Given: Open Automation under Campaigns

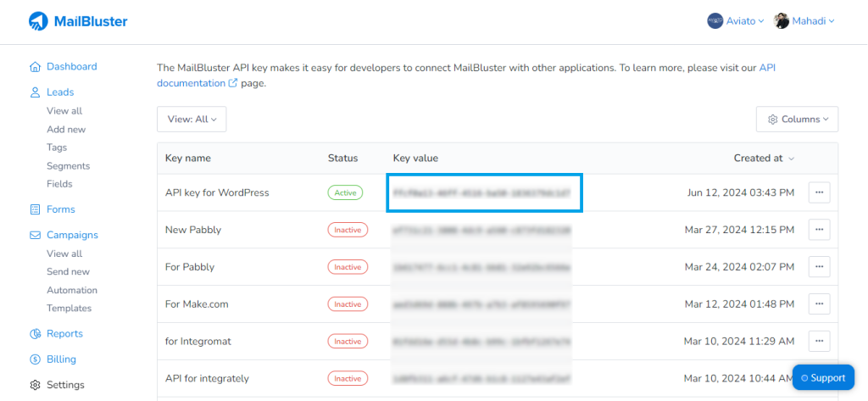Looking at the screenshot, I should pyautogui.click(x=72, y=290).
